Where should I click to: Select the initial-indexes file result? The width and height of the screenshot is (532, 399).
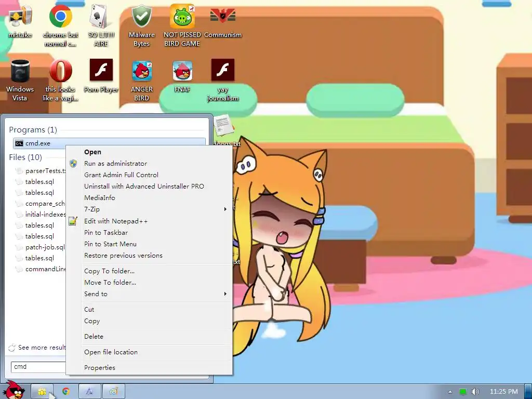[41, 215]
